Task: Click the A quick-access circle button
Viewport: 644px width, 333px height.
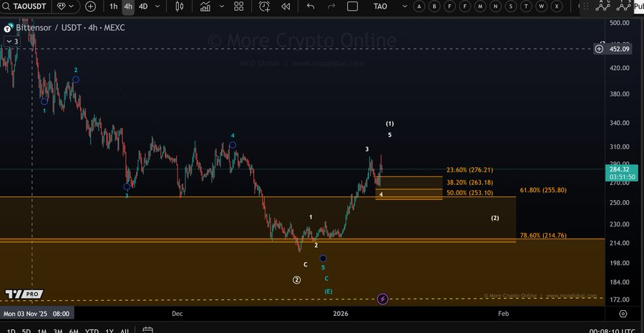Action: pyautogui.click(x=418, y=6)
